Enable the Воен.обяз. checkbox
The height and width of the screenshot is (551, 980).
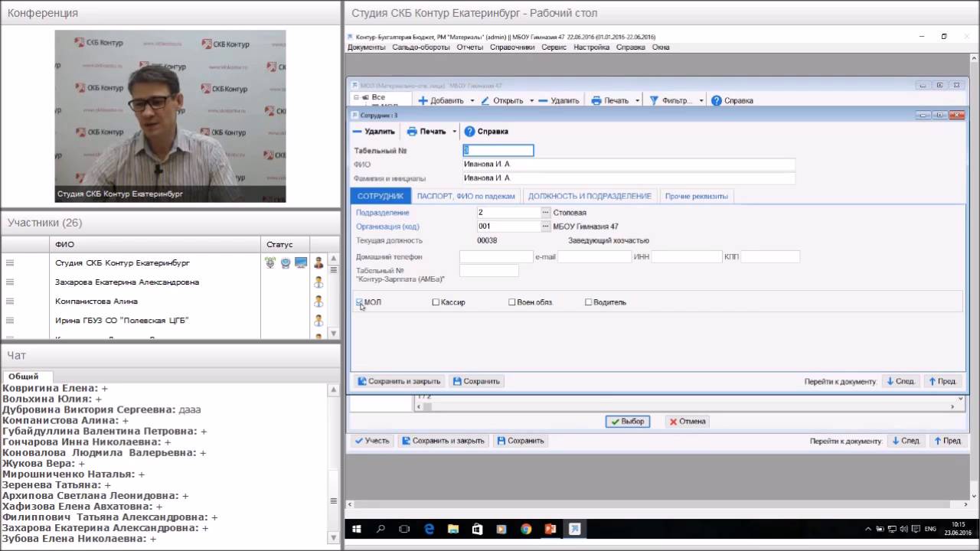512,302
